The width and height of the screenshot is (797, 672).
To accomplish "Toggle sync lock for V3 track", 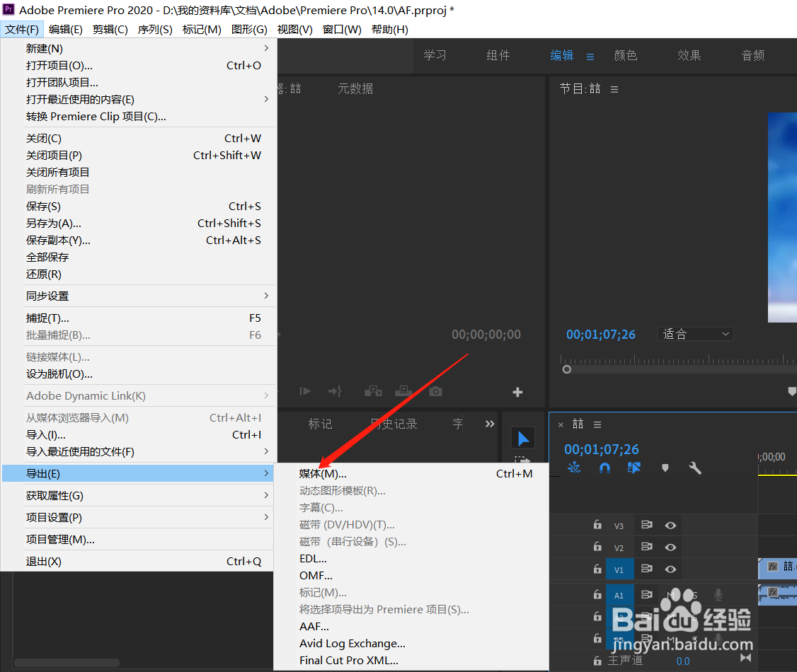I will click(646, 525).
